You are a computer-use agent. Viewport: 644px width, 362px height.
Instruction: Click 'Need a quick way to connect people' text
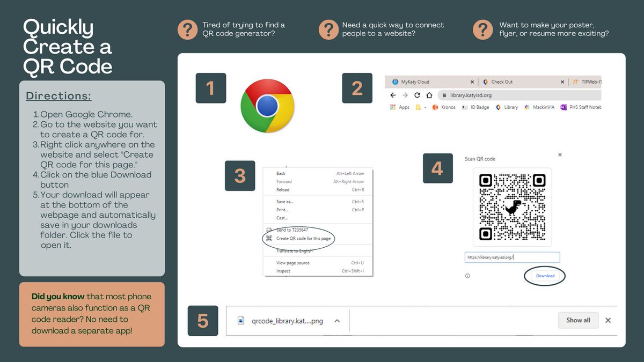(x=393, y=29)
